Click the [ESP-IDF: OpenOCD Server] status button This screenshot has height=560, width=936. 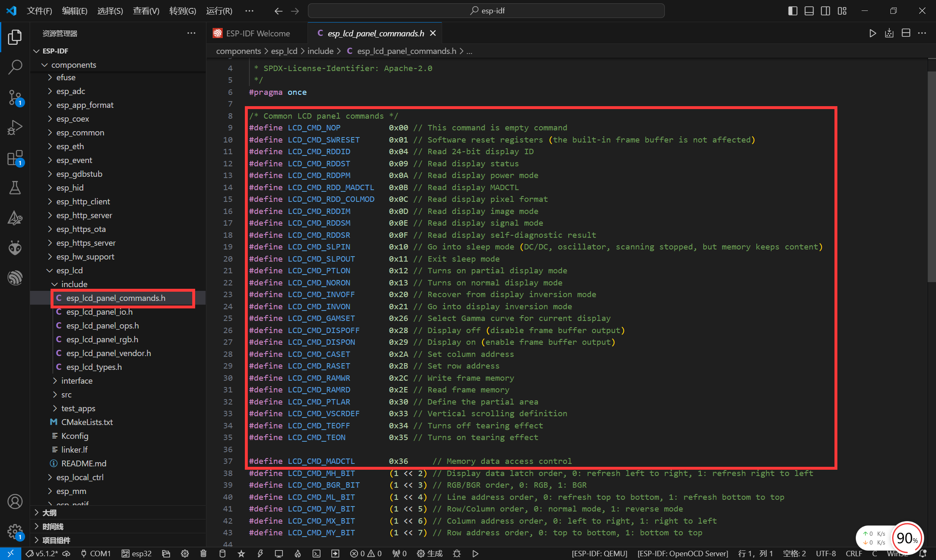click(x=683, y=553)
